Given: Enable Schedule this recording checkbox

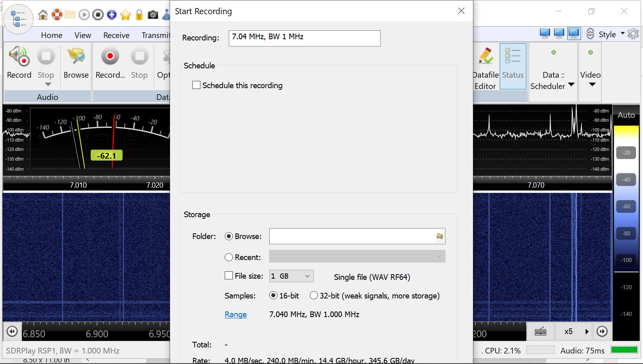Looking at the screenshot, I should coord(196,85).
